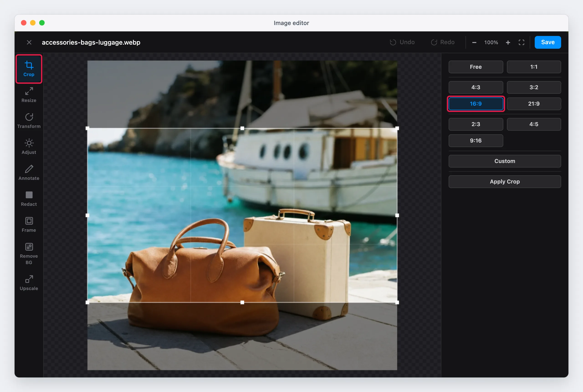
Task: Select the 2:3 aspect ratio
Action: (476, 124)
